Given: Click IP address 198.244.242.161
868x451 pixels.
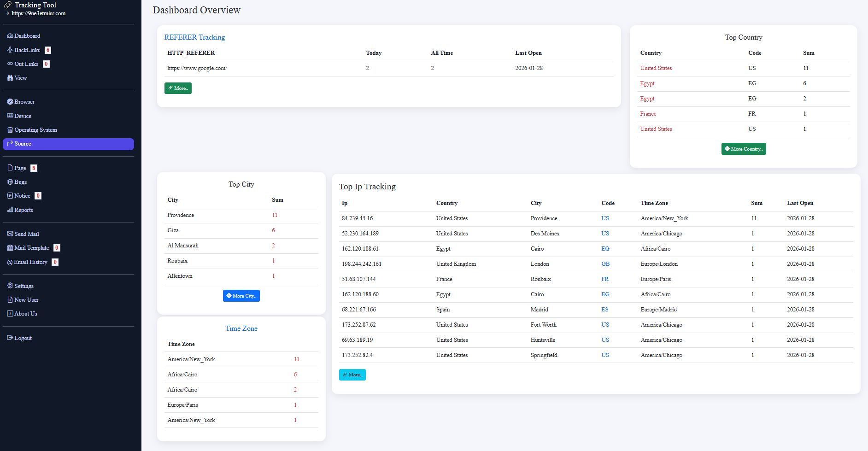Looking at the screenshot, I should (x=362, y=264).
